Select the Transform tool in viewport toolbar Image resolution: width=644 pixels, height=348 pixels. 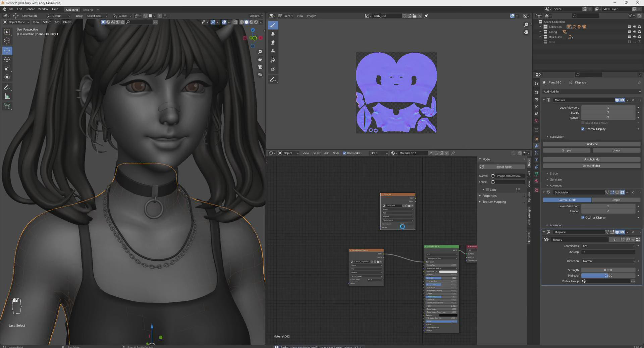pyautogui.click(x=7, y=77)
